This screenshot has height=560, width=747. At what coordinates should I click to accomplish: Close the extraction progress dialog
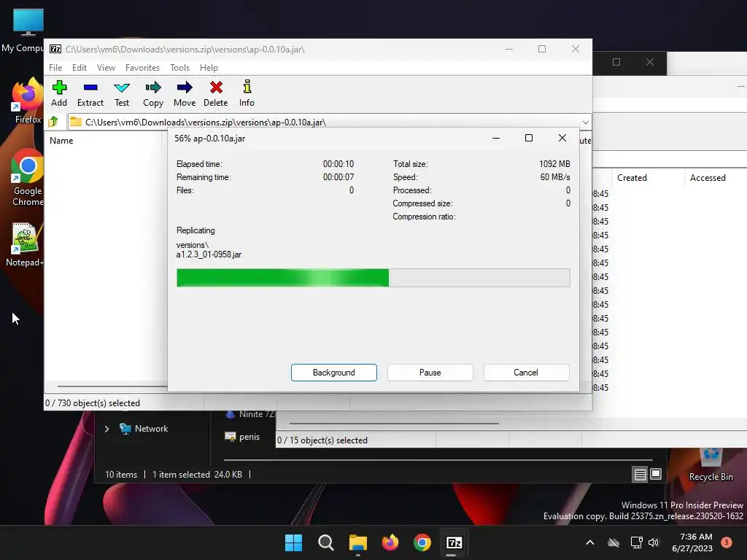point(562,138)
